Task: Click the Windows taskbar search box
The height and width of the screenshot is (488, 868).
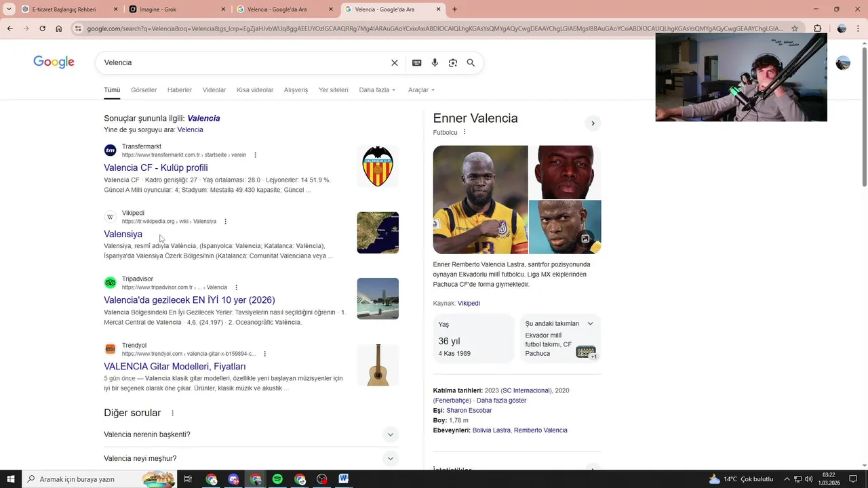Action: [x=100, y=479]
